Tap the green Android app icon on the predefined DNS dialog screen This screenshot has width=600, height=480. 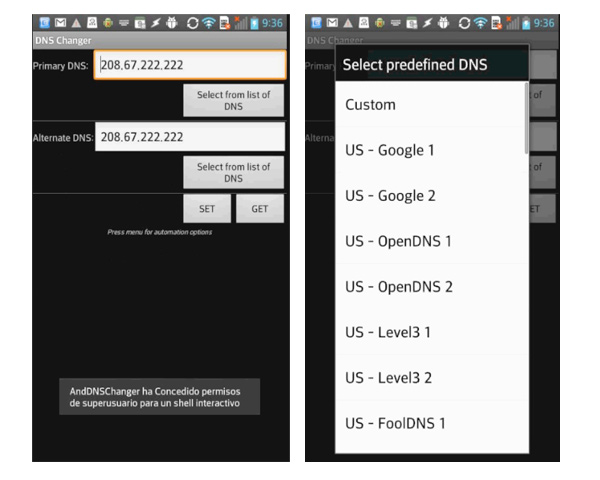(x=380, y=23)
